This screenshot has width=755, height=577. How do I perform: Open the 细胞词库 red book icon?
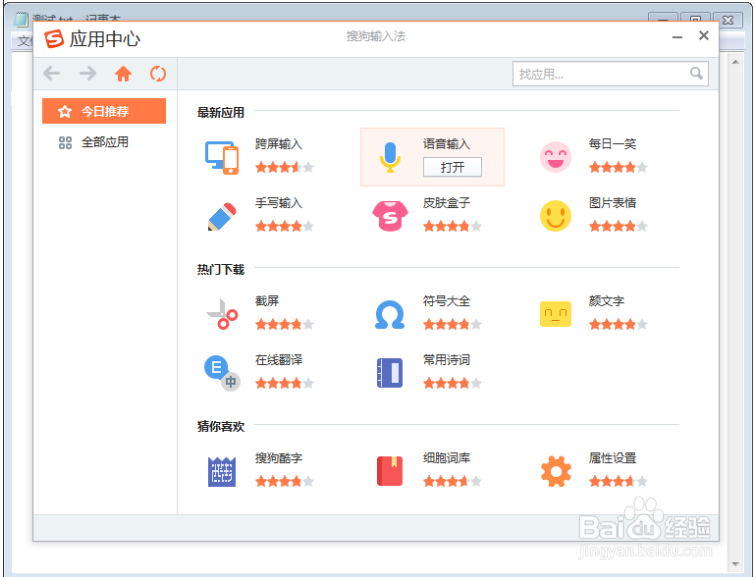(x=390, y=471)
